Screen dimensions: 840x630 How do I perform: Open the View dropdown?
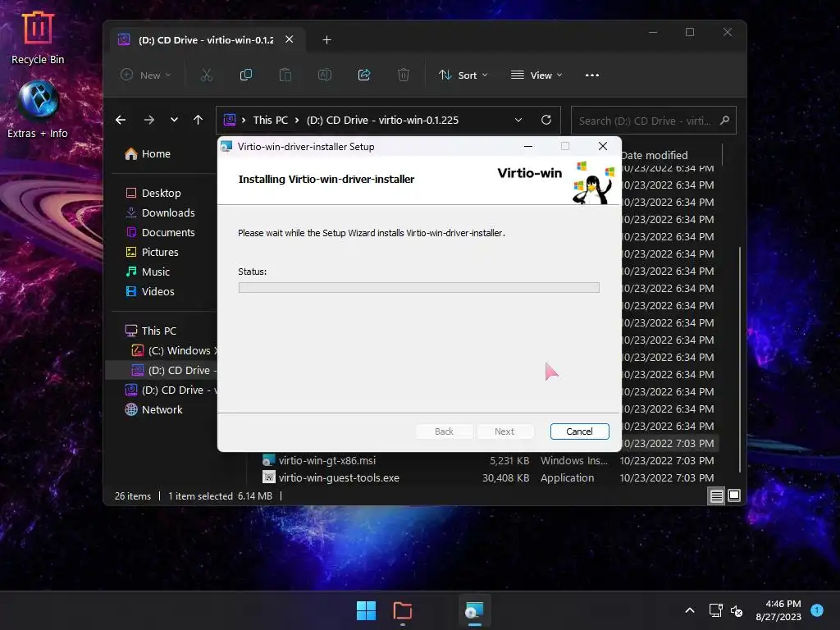click(x=536, y=75)
